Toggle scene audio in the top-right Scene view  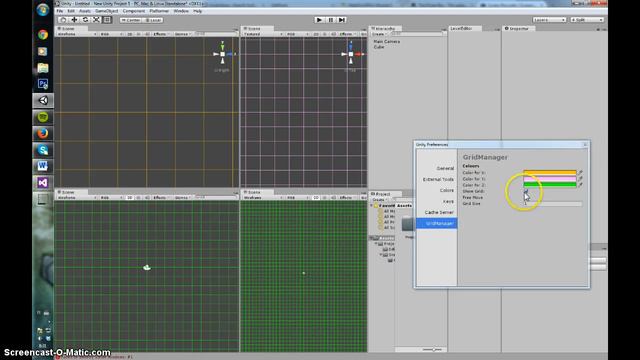(333, 34)
